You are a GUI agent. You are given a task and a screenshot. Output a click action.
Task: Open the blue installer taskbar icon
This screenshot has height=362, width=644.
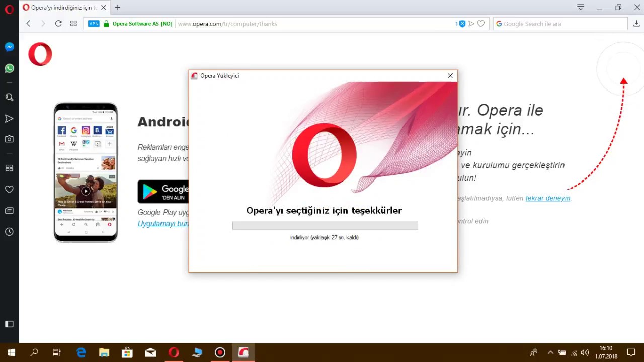coord(197,352)
